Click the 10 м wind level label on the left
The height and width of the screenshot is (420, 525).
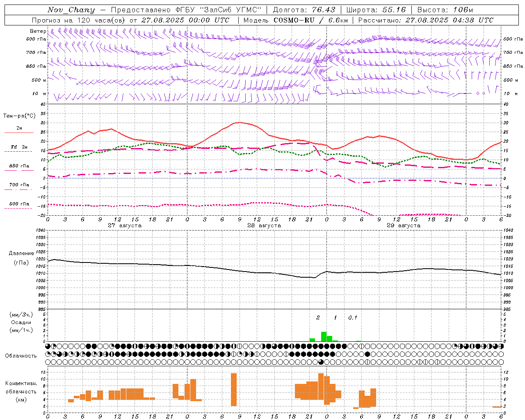click(39, 94)
